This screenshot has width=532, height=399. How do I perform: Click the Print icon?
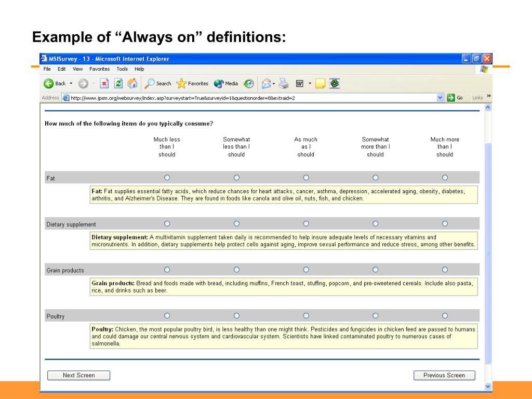[283, 84]
